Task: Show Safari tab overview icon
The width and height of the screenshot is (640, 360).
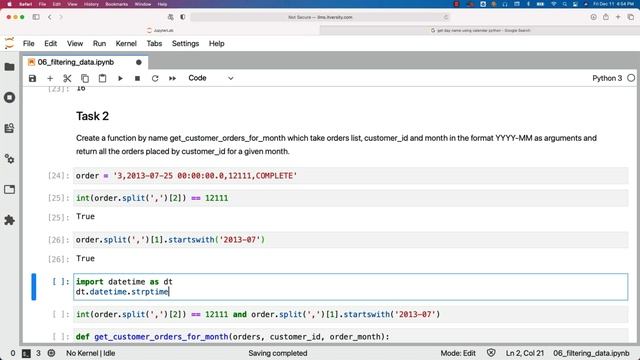Action: [x=631, y=17]
